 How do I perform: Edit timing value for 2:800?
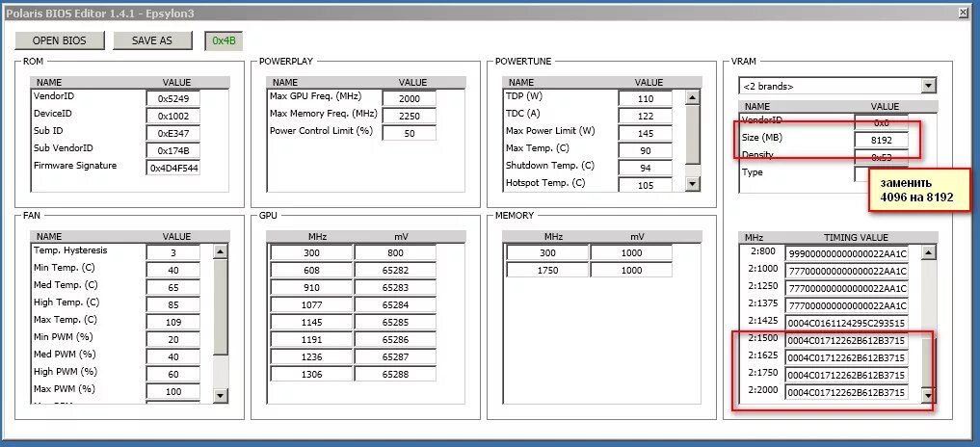click(847, 253)
